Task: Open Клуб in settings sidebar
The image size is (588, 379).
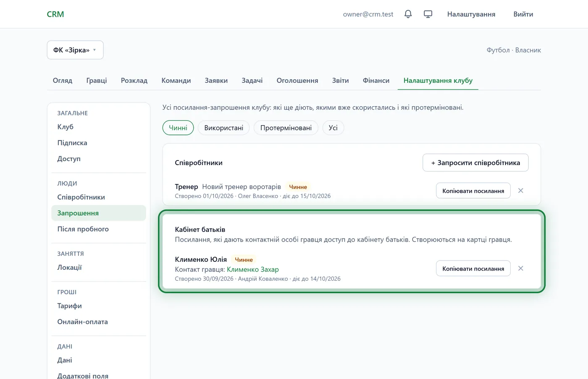Action: [99, 127]
